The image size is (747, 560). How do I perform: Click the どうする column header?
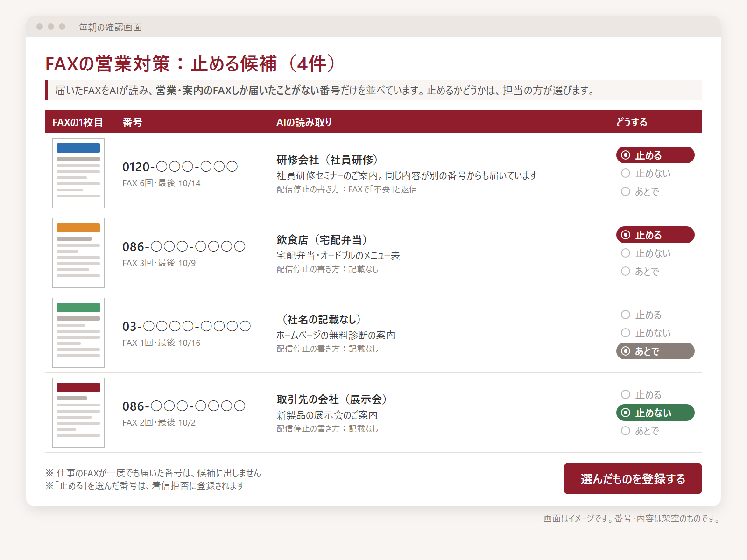click(632, 122)
